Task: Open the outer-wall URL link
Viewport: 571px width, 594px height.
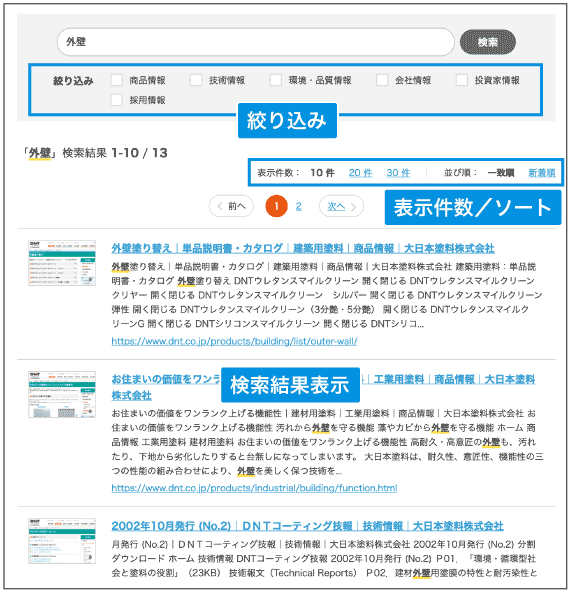Action: 234,341
